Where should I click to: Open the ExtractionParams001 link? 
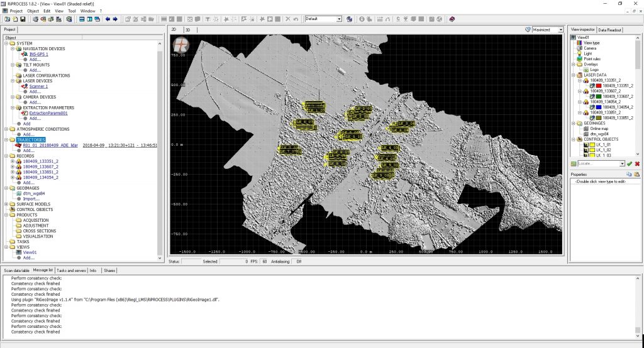pyautogui.click(x=48, y=113)
